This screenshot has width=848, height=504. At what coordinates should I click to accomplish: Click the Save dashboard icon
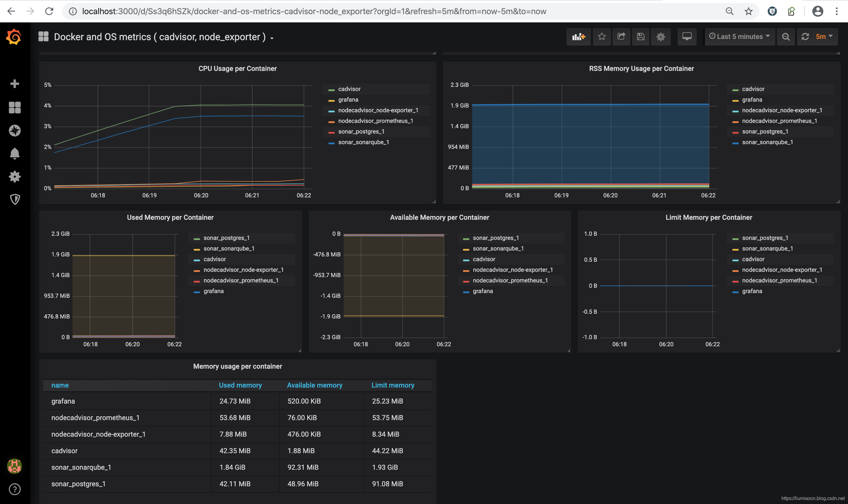point(641,37)
